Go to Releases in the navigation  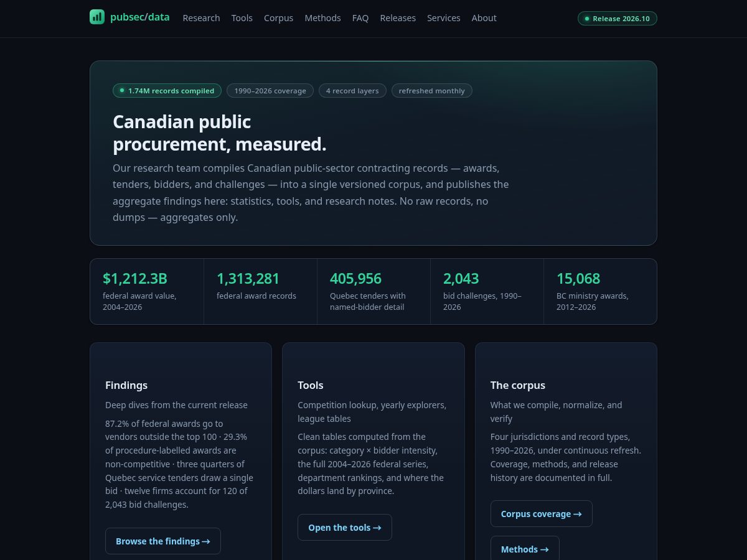pos(398,18)
